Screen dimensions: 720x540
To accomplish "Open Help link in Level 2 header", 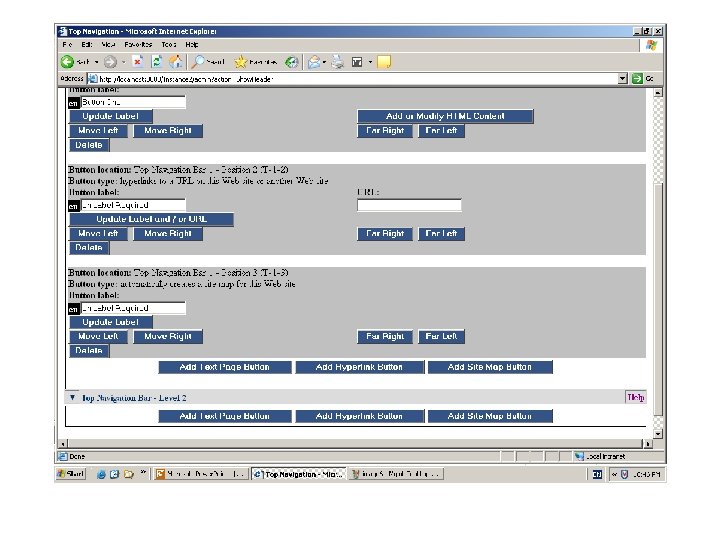I will tap(636, 397).
